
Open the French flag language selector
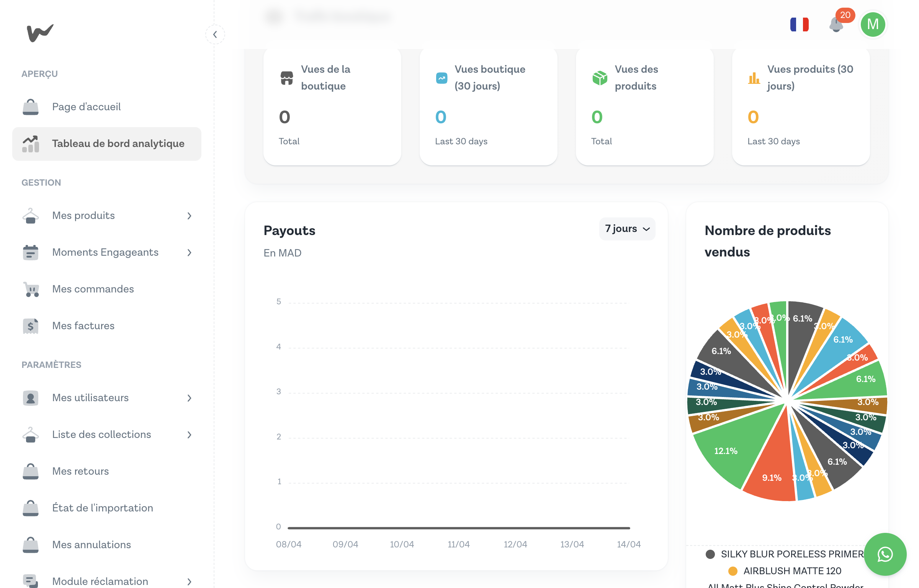(800, 24)
